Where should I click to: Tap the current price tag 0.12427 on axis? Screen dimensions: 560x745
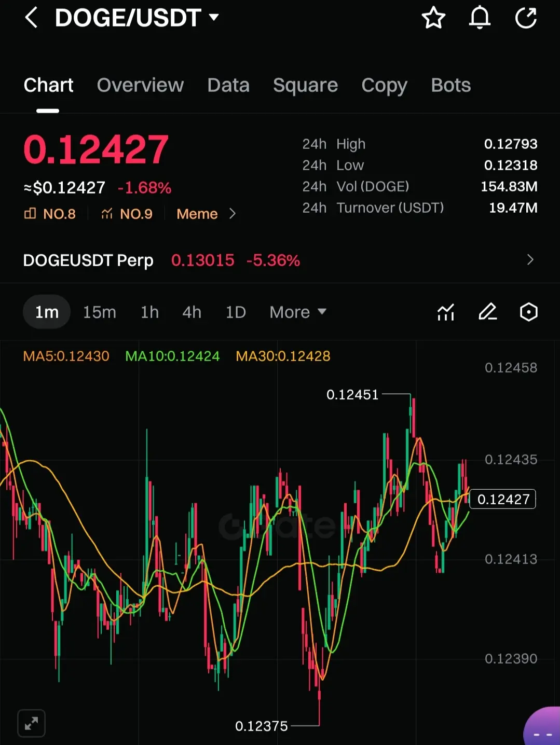[503, 499]
